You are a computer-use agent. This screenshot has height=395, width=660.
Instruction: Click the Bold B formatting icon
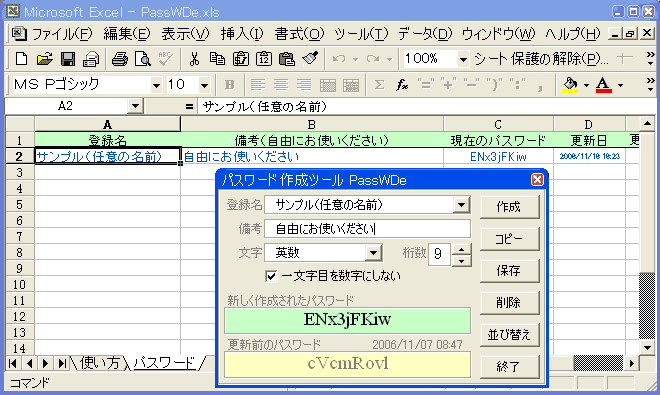[x=229, y=85]
